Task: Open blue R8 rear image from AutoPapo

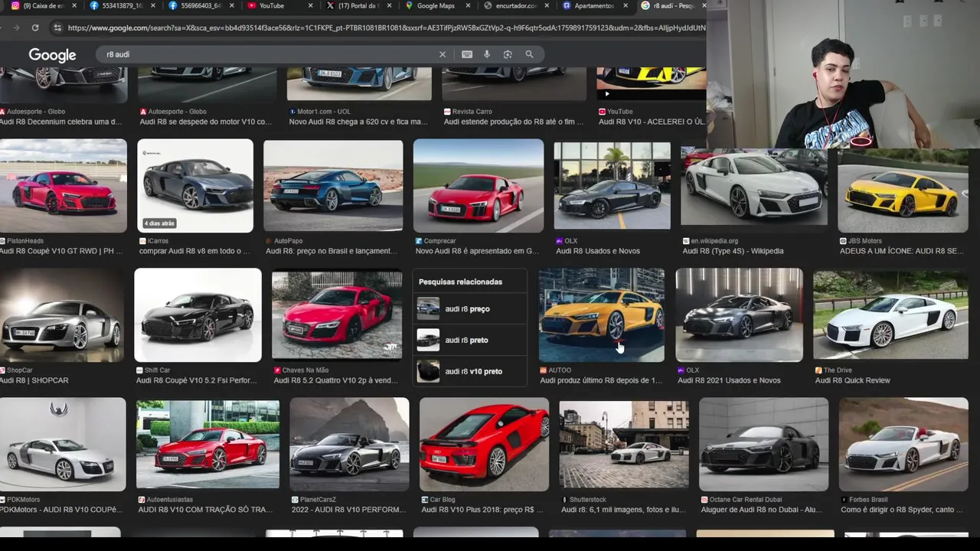Action: click(x=333, y=185)
